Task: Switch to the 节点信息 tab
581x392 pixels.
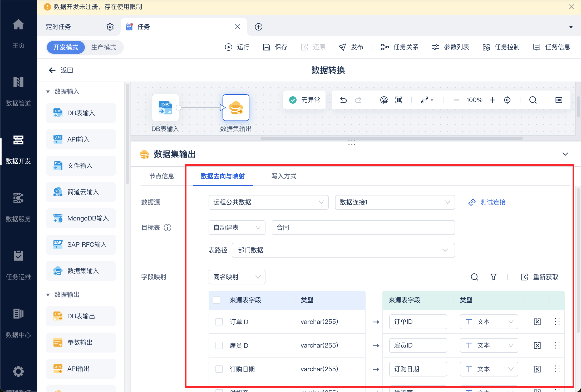Action: (x=162, y=176)
